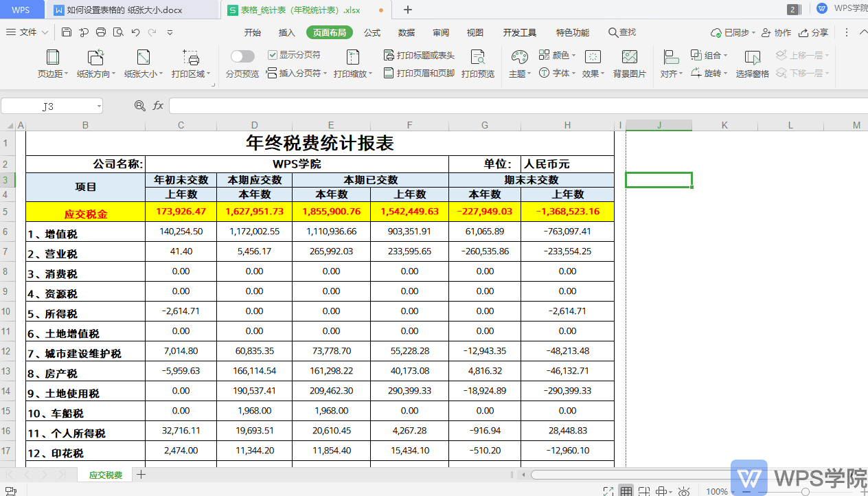Click the undo arrow icon
The width and height of the screenshot is (868, 496).
click(135, 32)
